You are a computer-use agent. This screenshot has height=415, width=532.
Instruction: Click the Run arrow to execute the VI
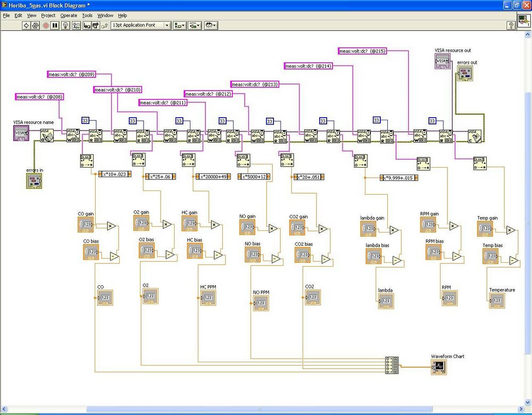26,25
